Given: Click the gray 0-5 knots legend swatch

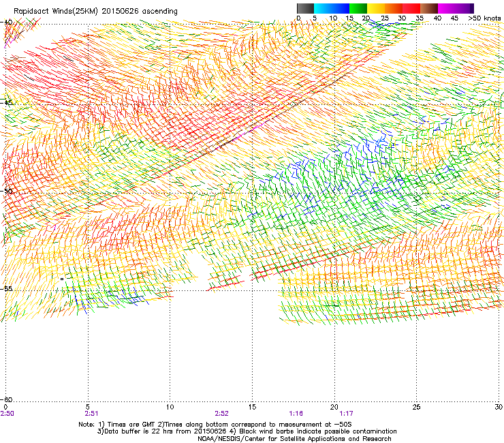Looking at the screenshot, I should point(305,8).
